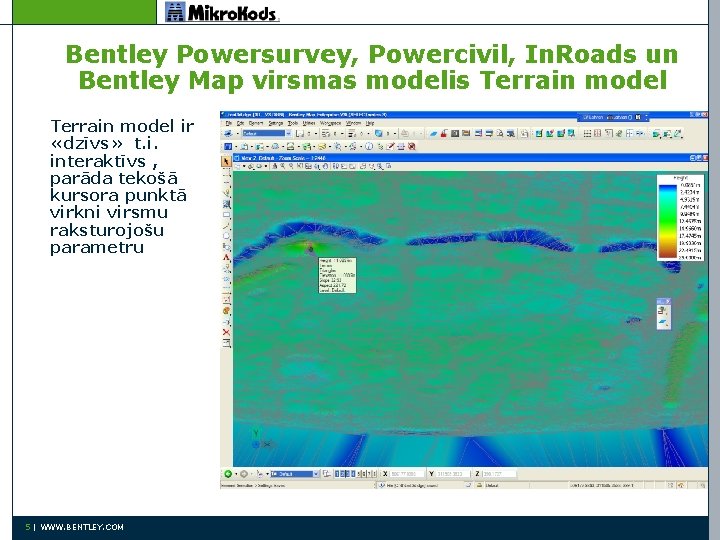The height and width of the screenshot is (540, 720).
Task: Select the Element Selection arrow tool
Action: 226,161
